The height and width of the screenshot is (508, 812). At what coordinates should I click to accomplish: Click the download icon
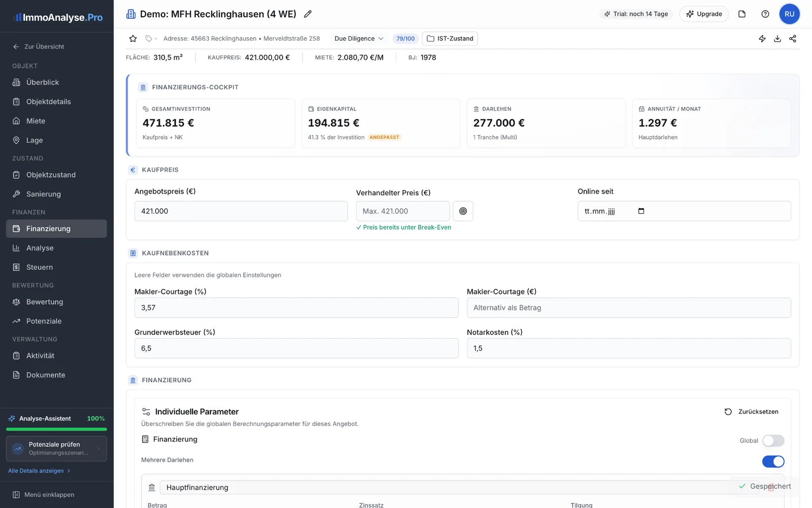[x=777, y=39]
